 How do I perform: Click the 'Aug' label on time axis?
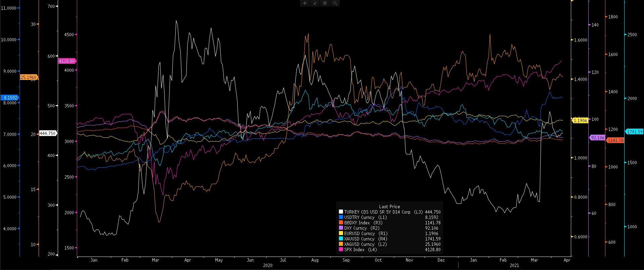point(315,260)
